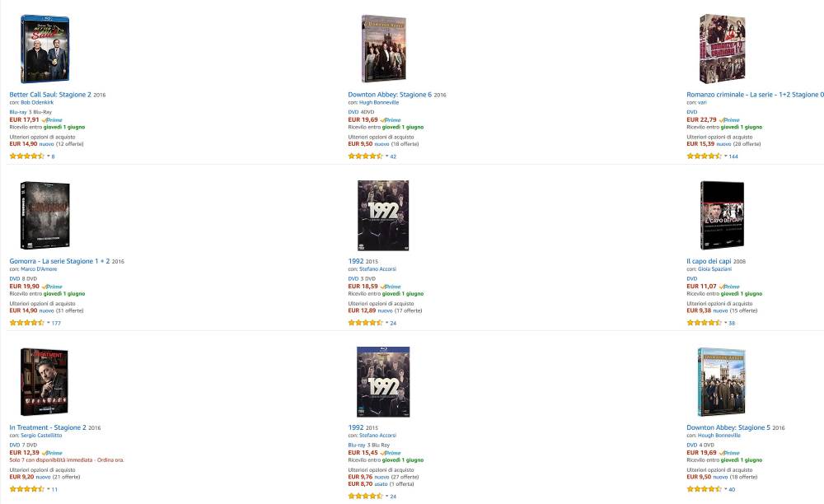Expand rating dropdown arrow for Downton Abbey Stagione 6
This screenshot has width=824, height=504.
click(x=387, y=156)
